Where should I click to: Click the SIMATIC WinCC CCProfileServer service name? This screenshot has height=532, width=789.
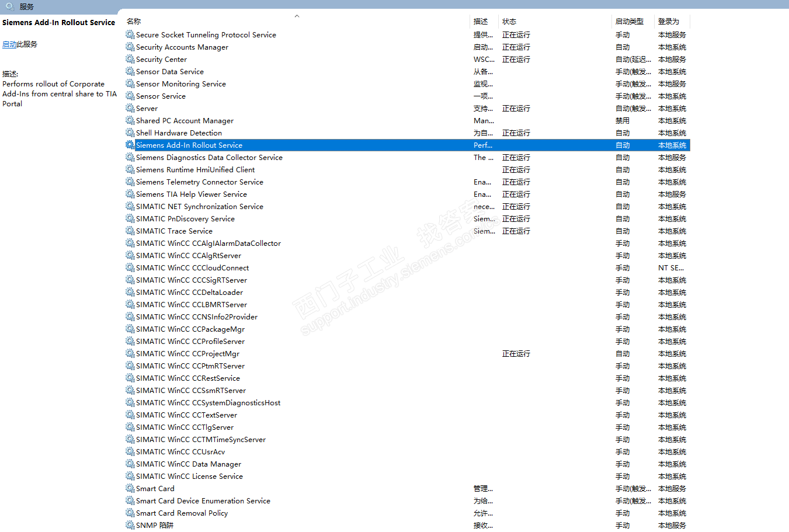(x=190, y=342)
